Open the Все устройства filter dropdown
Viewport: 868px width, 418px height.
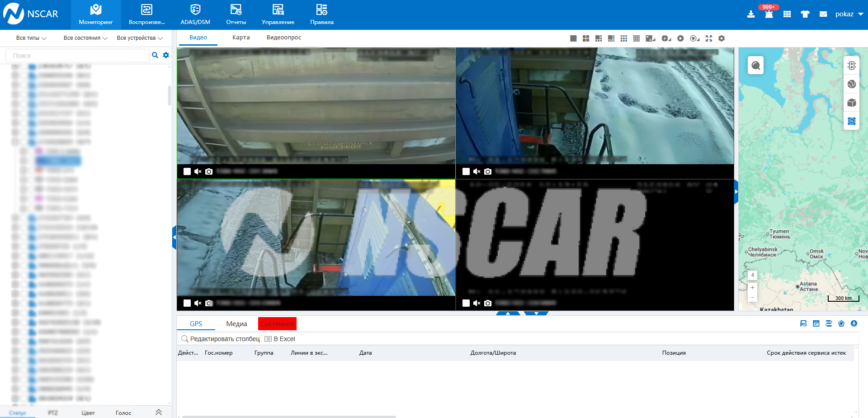point(140,38)
